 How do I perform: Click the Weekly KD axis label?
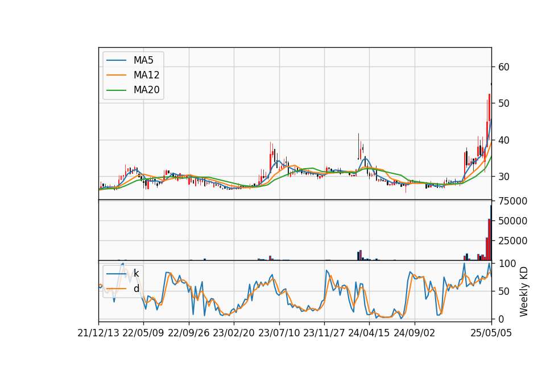coord(524,291)
